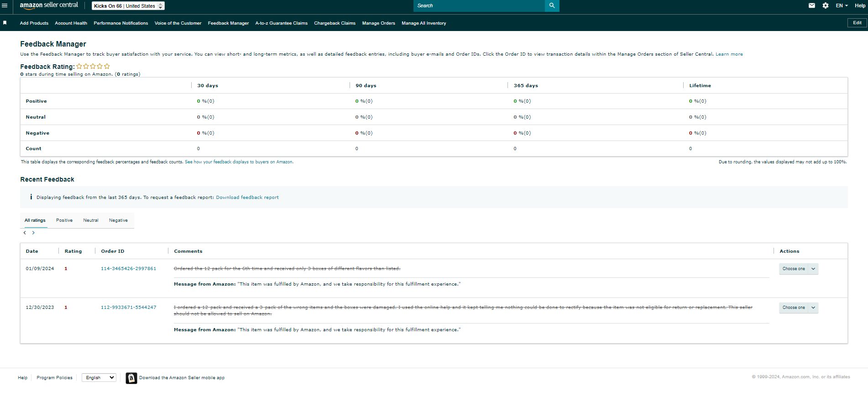Go to previous feedback page arrow

point(25,233)
